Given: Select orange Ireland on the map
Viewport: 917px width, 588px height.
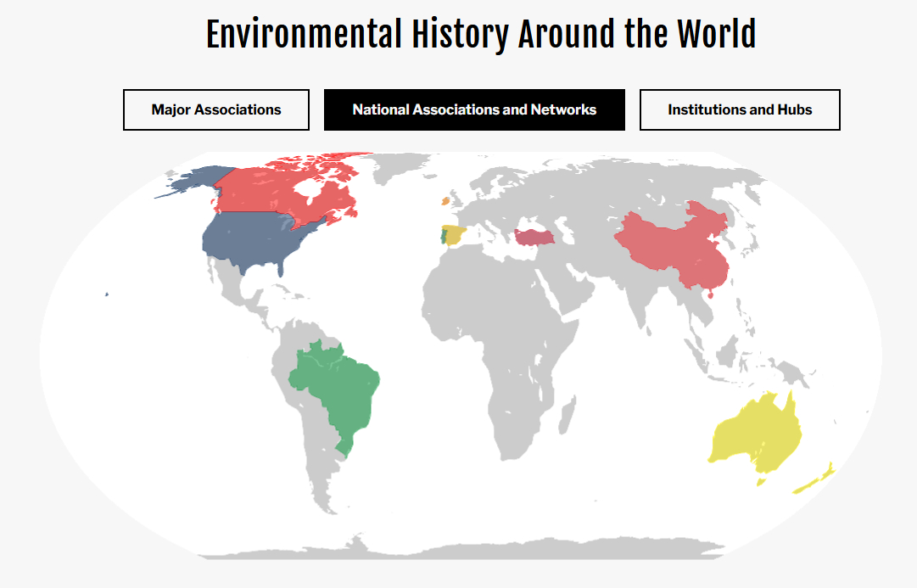Looking at the screenshot, I should pos(443,202).
